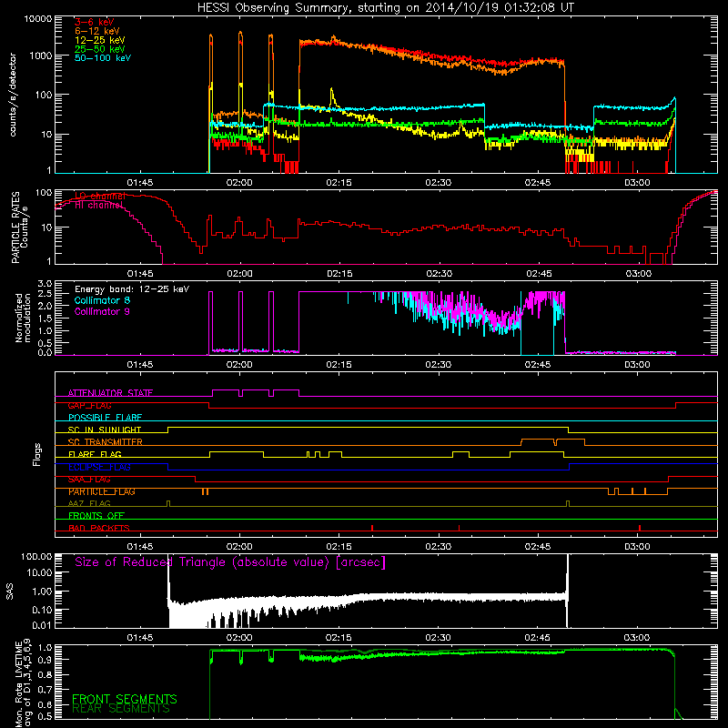Viewport: 728px width, 728px height.
Task: Select the BAD_PACKETS flag label
Action: pos(99,528)
